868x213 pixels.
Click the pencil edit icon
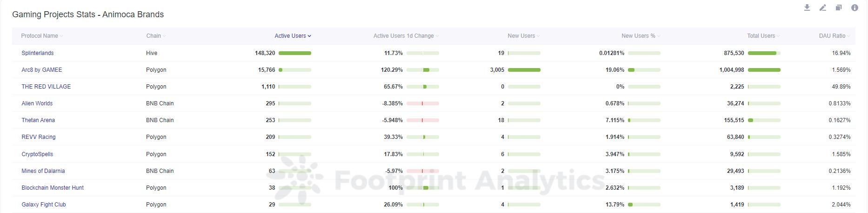coord(823,7)
